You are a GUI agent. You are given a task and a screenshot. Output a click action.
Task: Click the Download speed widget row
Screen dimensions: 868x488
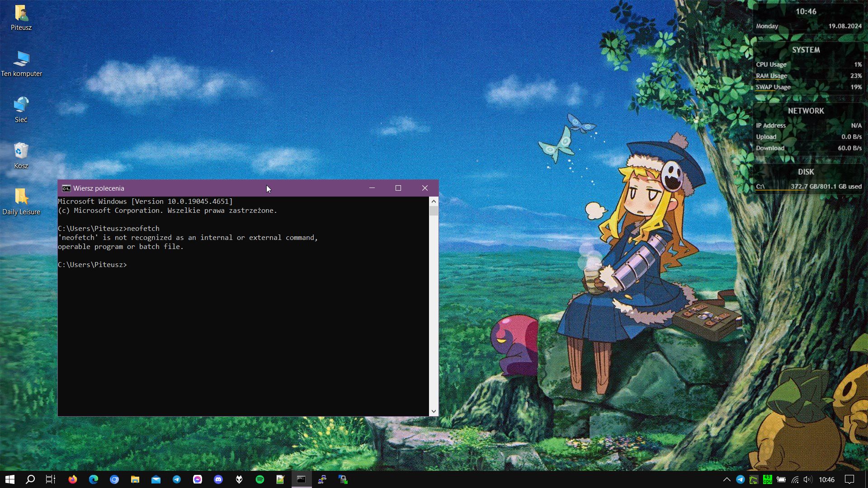[809, 148]
